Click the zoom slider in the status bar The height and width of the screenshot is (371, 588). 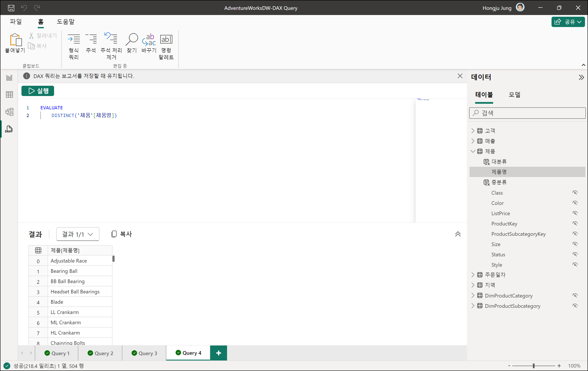(534, 366)
